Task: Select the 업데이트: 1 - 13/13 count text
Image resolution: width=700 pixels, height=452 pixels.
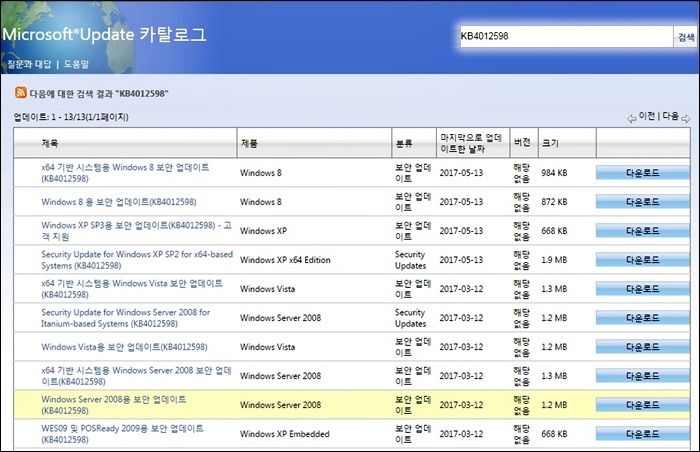Action: click(x=71, y=117)
